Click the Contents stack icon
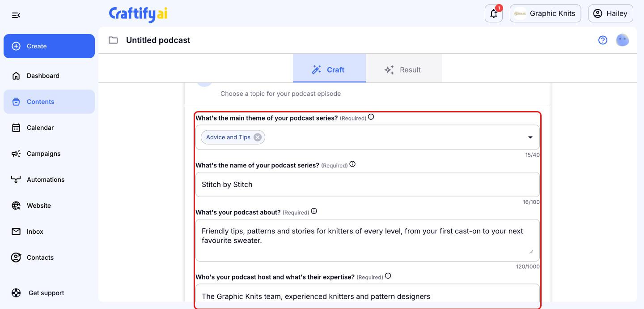 point(16,102)
